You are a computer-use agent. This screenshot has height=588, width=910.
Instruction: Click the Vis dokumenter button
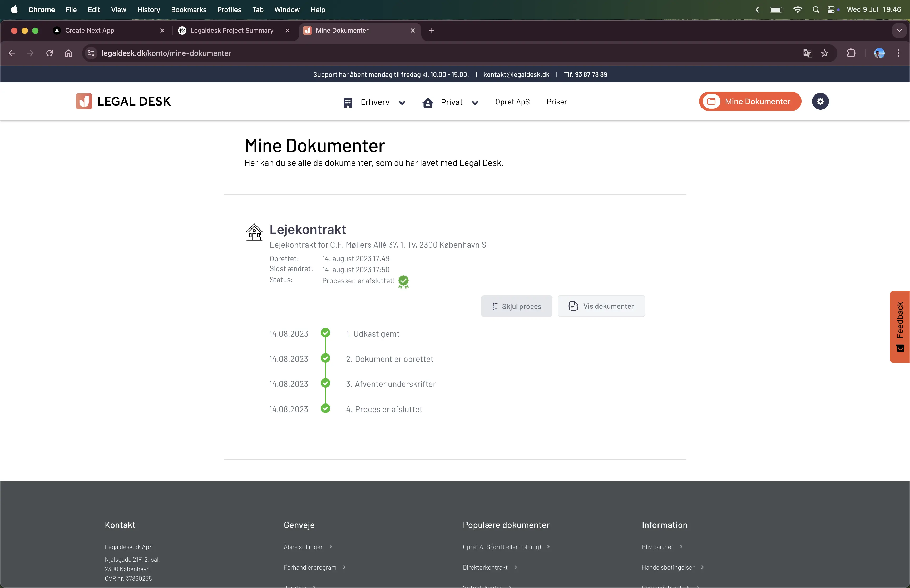click(601, 306)
